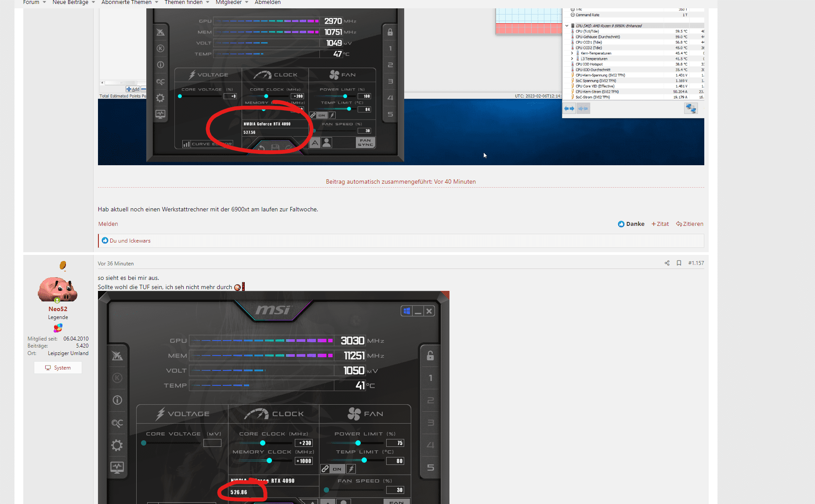Viewport: 815px width, 504px height.
Task: Open the Themen finden dropdown arrow
Action: (x=207, y=2)
